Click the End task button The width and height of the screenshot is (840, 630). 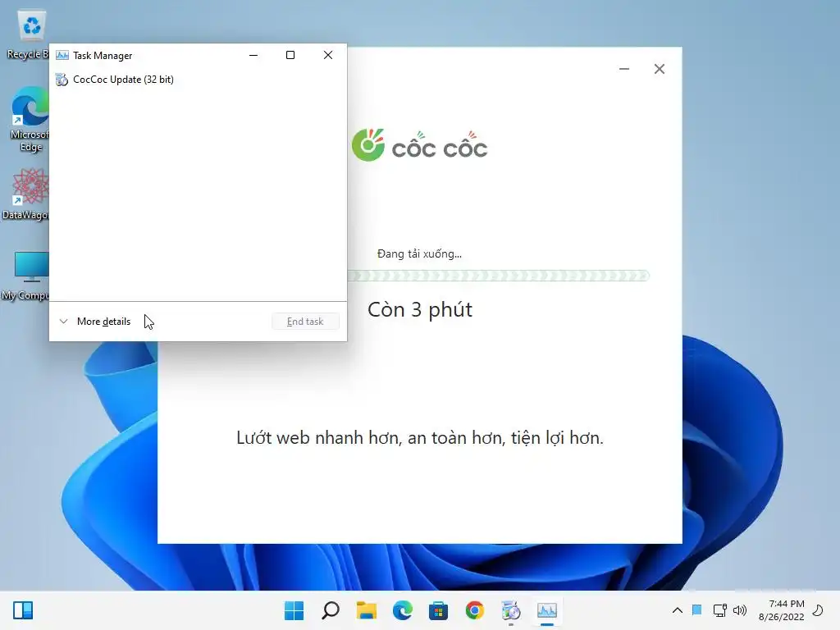coord(305,322)
